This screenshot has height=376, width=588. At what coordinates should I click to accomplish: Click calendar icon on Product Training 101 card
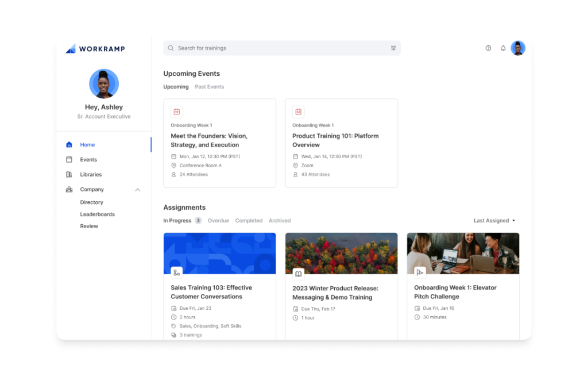[298, 112]
